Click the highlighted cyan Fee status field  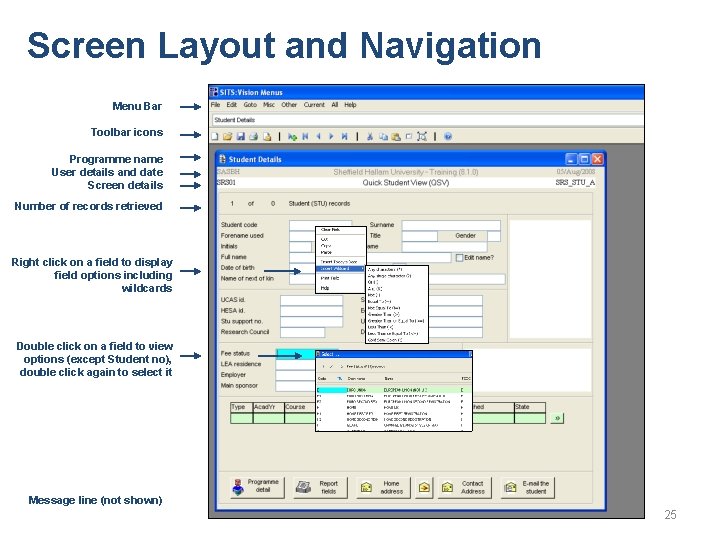[296, 354]
